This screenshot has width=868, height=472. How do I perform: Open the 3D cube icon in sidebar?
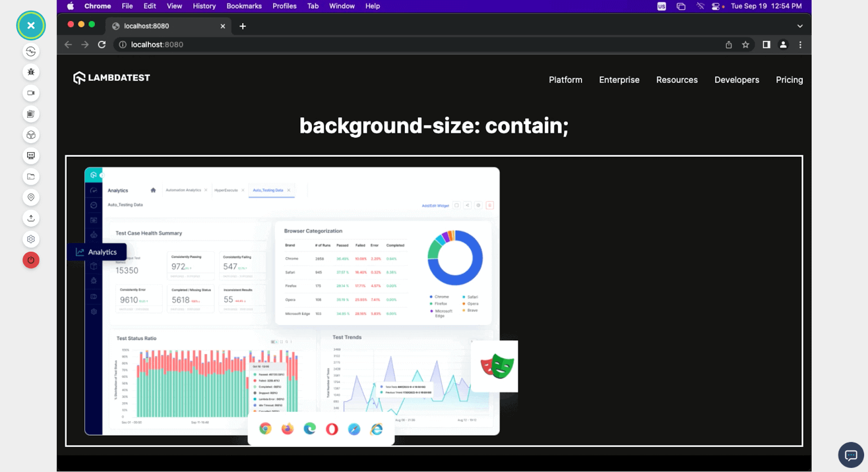[x=31, y=135]
